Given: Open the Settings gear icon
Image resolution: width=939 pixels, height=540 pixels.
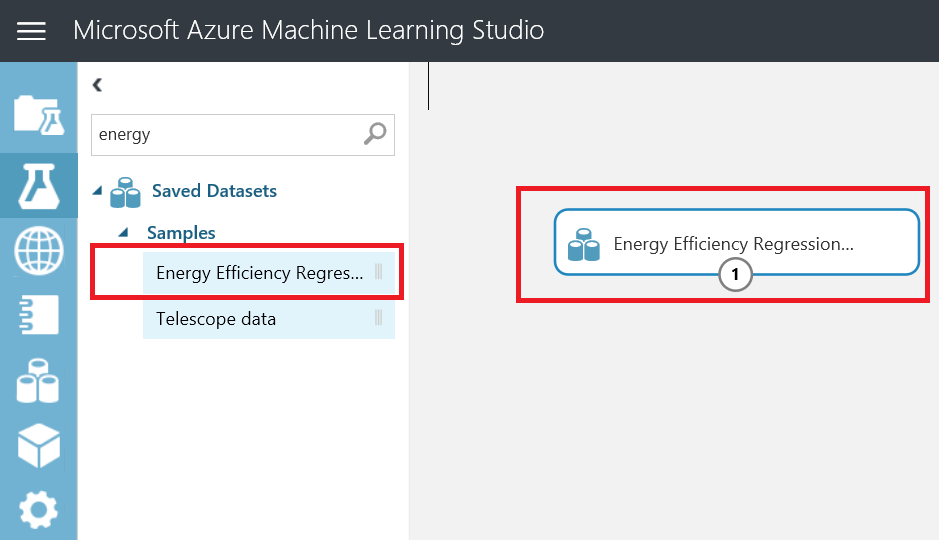Looking at the screenshot, I should pyautogui.click(x=38, y=510).
